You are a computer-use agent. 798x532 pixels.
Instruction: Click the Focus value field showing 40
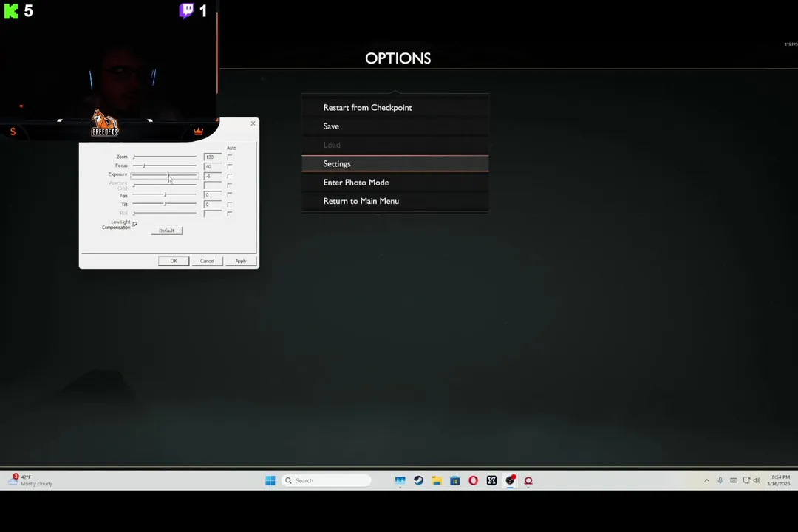pos(212,166)
